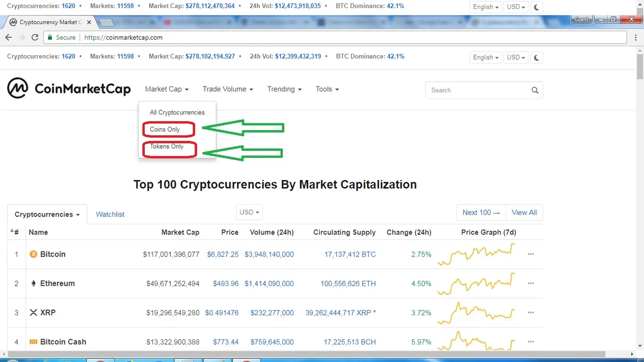This screenshot has height=362, width=644.
Task: Sort by the Change (24h) column header
Action: tap(409, 232)
